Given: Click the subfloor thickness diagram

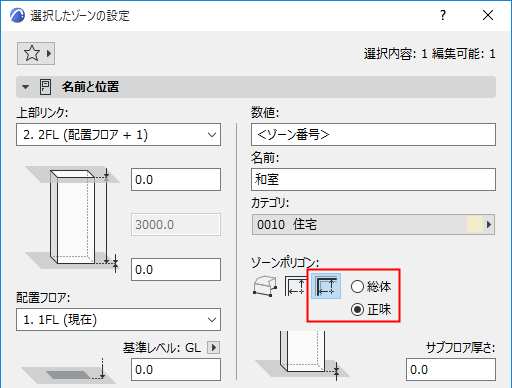Looking at the screenshot, I should (302, 356).
